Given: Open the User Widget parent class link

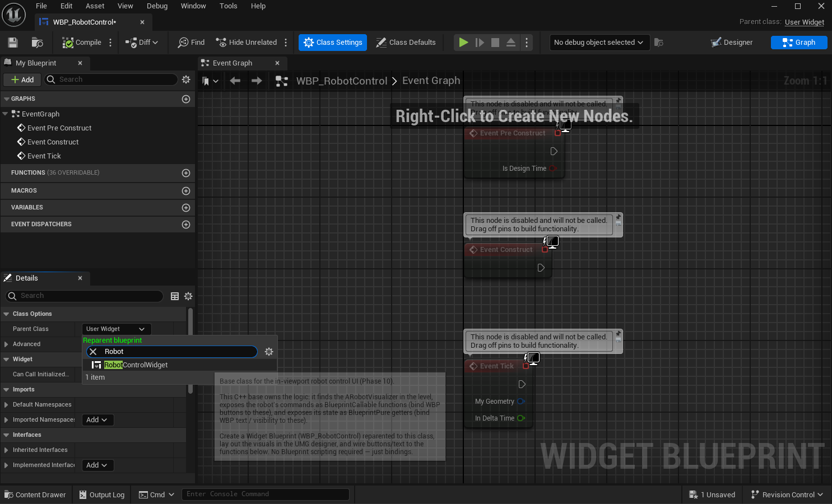Looking at the screenshot, I should (x=805, y=22).
